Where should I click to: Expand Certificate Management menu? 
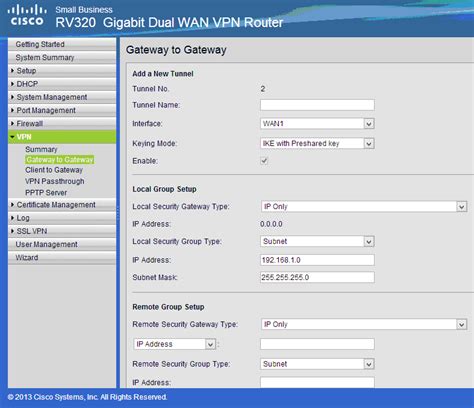[62, 205]
